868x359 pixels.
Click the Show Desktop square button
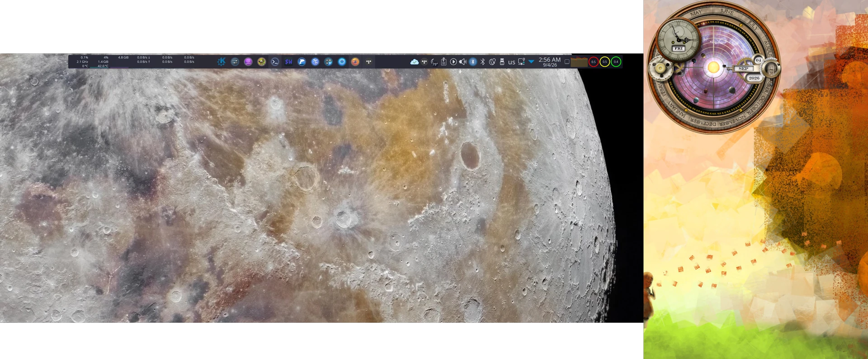[567, 62]
